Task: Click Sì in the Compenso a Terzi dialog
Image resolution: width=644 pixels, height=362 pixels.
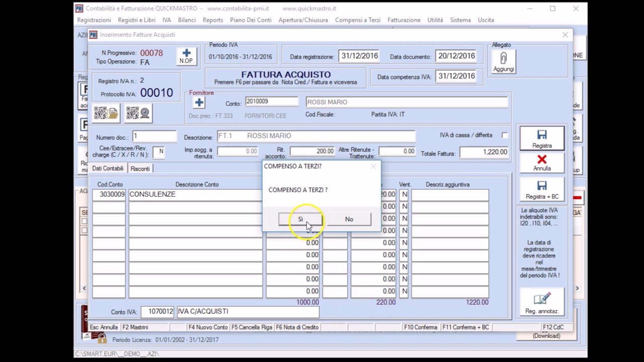Action: click(300, 219)
